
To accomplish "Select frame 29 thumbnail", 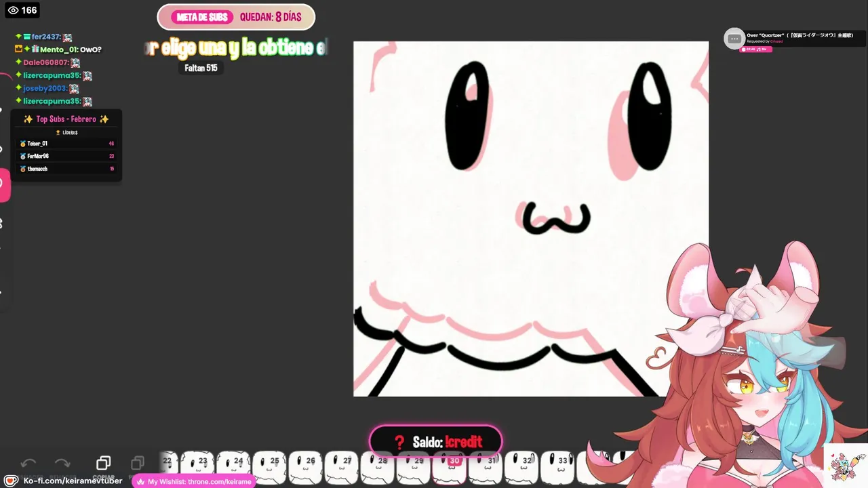I will point(413,466).
